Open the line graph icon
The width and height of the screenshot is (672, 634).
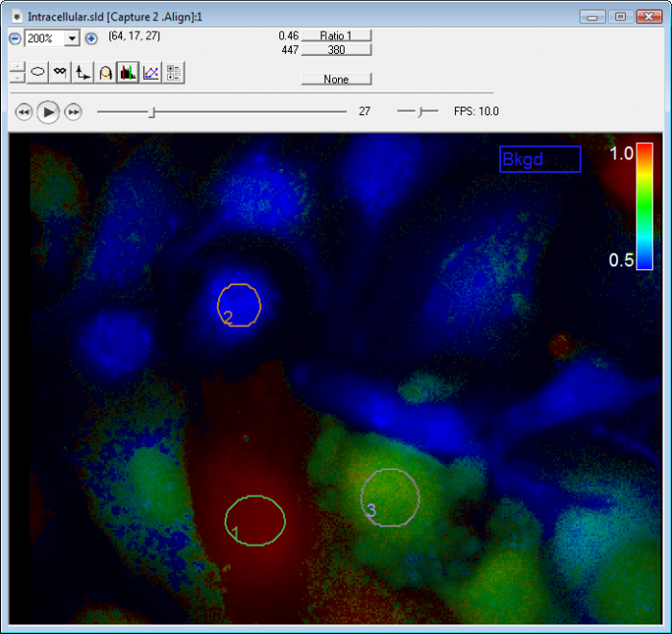click(x=151, y=71)
